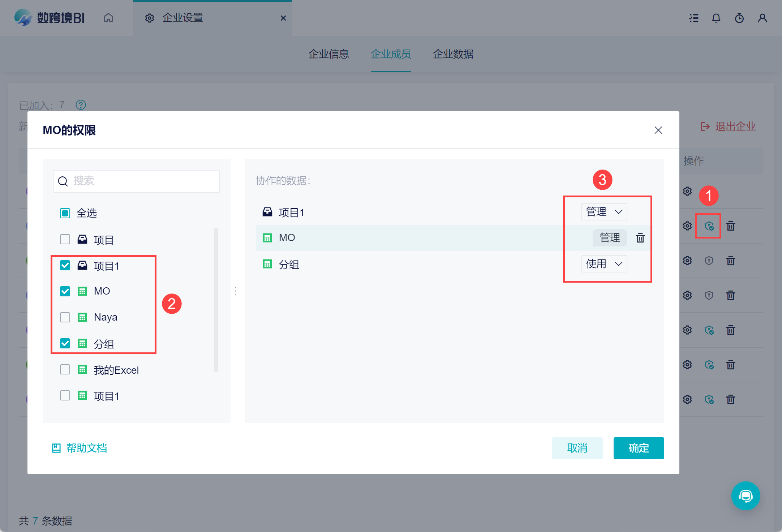Open the customer support chat bubble

pyautogui.click(x=746, y=495)
